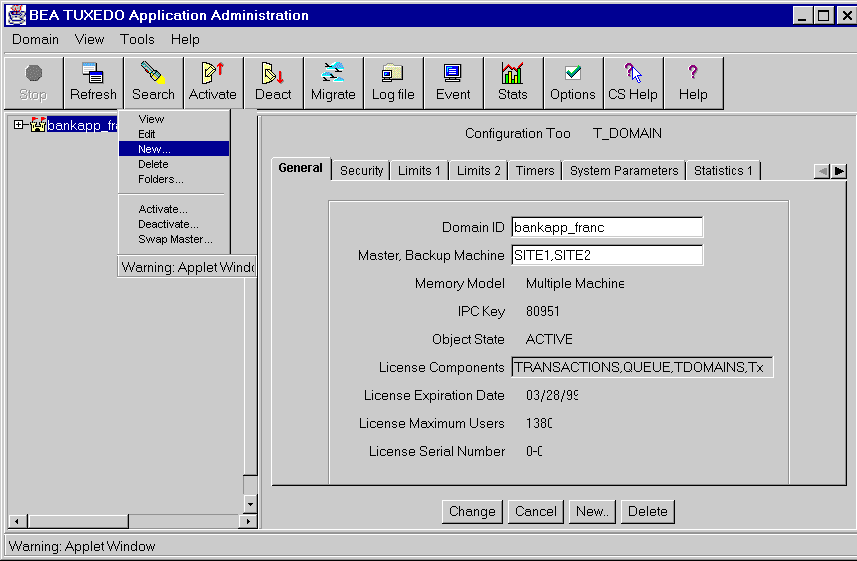Click the Delete button at bottom
Viewport: 857px width, 561px height.
648,512
